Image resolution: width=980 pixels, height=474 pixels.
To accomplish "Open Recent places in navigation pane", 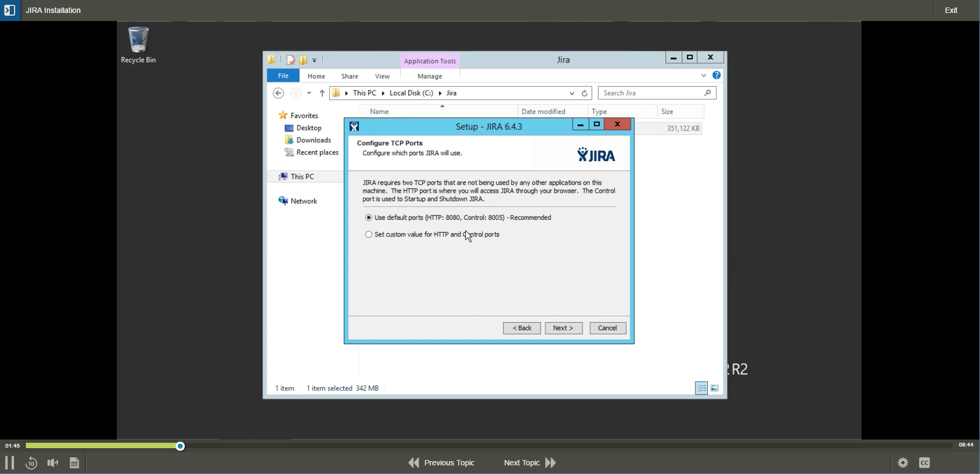I will (317, 152).
